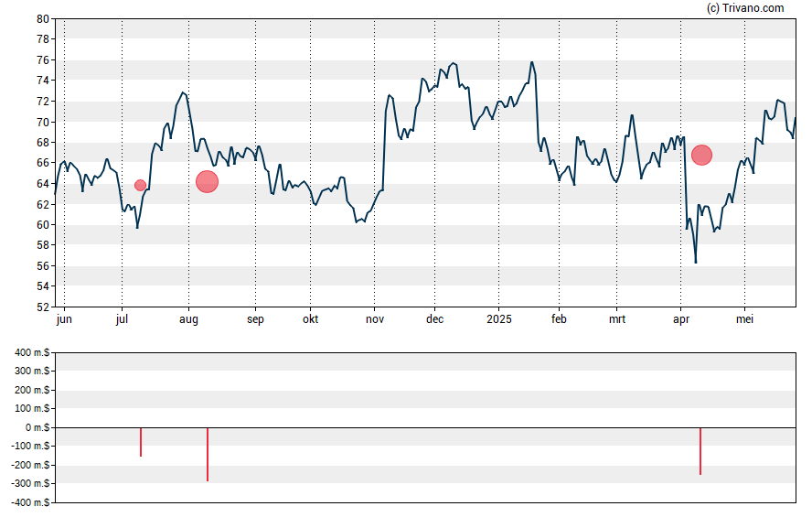812x517 pixels.
Task: Click the '52' price axis label
Action: point(43,307)
